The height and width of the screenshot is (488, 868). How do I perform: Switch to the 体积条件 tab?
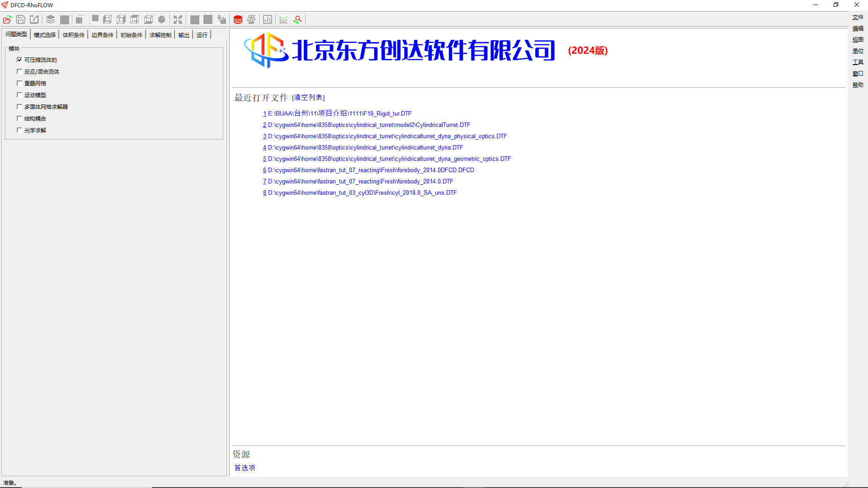[74, 35]
